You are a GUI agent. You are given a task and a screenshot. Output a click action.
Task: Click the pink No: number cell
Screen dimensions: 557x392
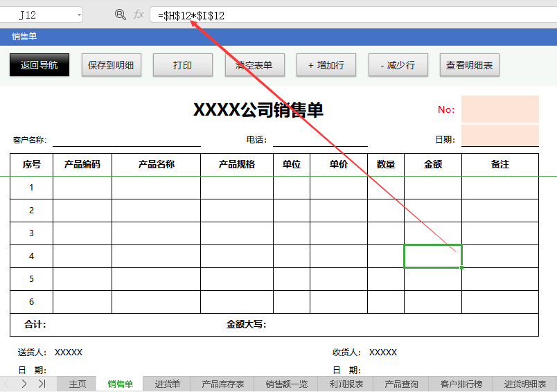(x=499, y=109)
